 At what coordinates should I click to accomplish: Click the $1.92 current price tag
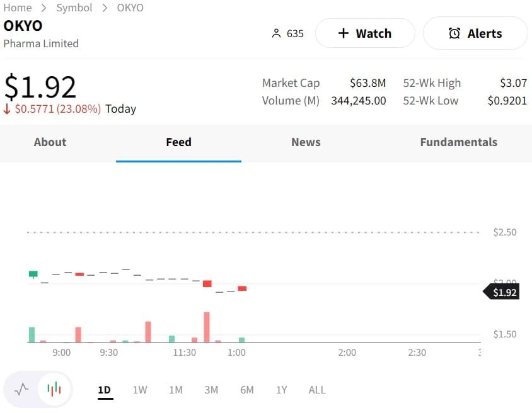click(x=504, y=292)
